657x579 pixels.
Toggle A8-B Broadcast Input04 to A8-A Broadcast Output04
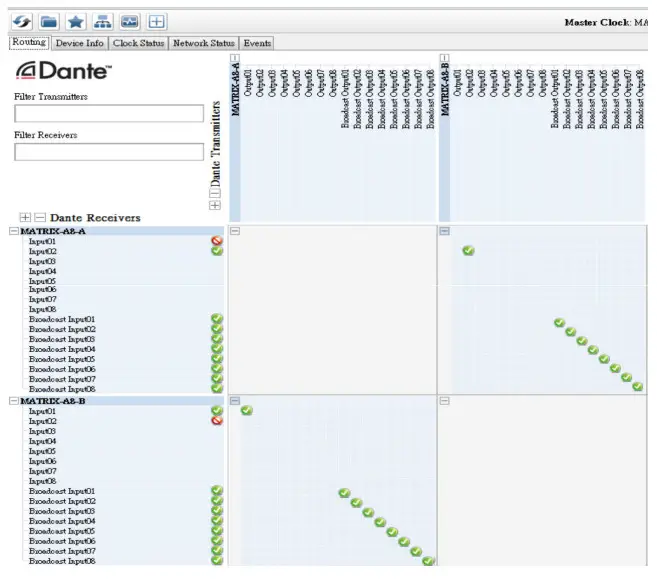380,522
